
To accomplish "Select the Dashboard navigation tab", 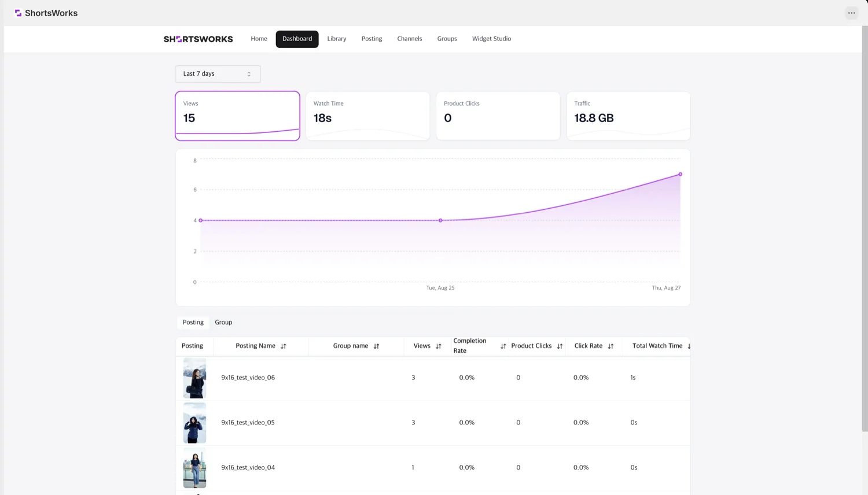I will pos(297,39).
